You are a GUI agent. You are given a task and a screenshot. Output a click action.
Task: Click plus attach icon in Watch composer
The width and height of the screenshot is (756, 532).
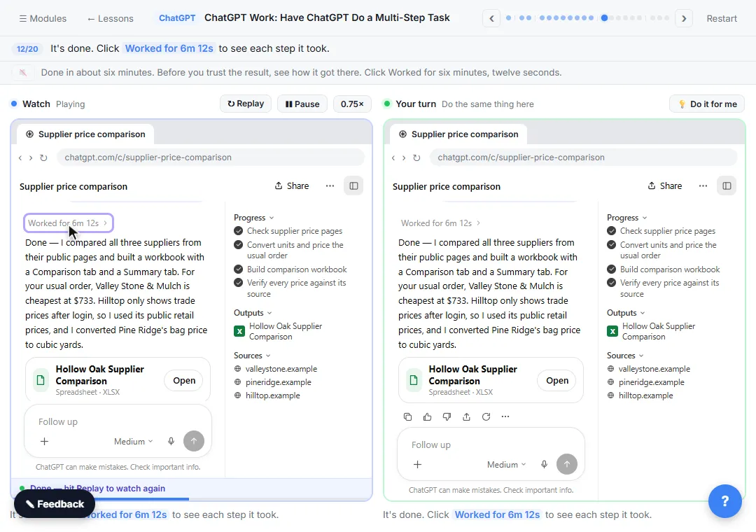pos(44,441)
